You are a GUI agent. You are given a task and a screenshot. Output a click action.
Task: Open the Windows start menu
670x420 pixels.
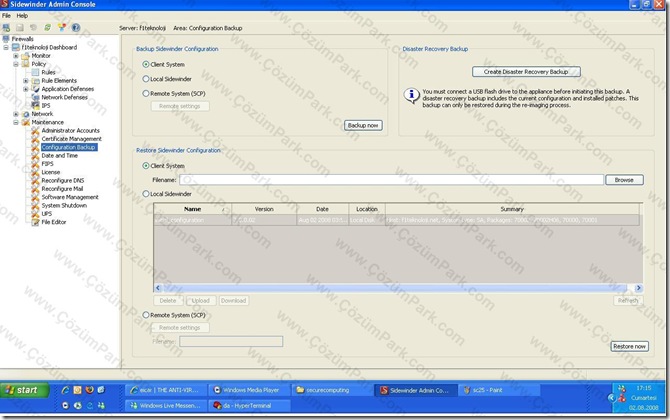click(25, 390)
